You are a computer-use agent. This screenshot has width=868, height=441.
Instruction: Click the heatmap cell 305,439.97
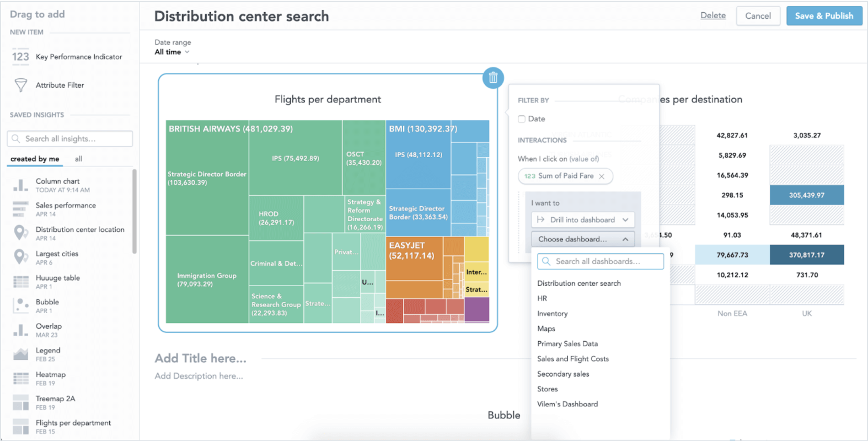pos(807,195)
